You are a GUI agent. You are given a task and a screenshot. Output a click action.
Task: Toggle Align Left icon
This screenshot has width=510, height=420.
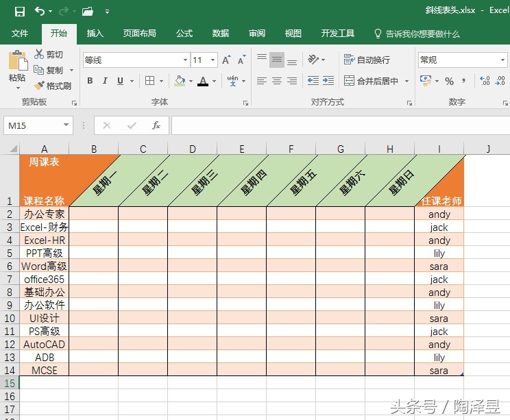(x=261, y=81)
